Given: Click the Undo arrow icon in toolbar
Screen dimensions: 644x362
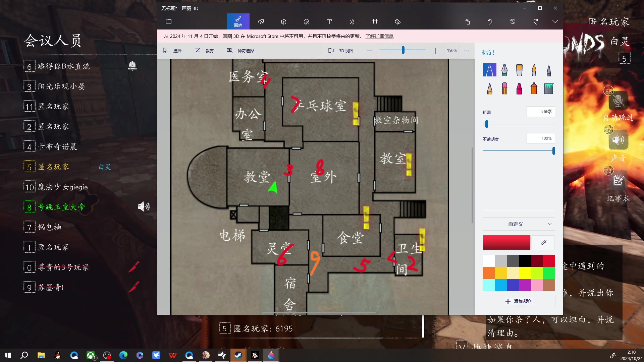Looking at the screenshot, I should point(490,21).
